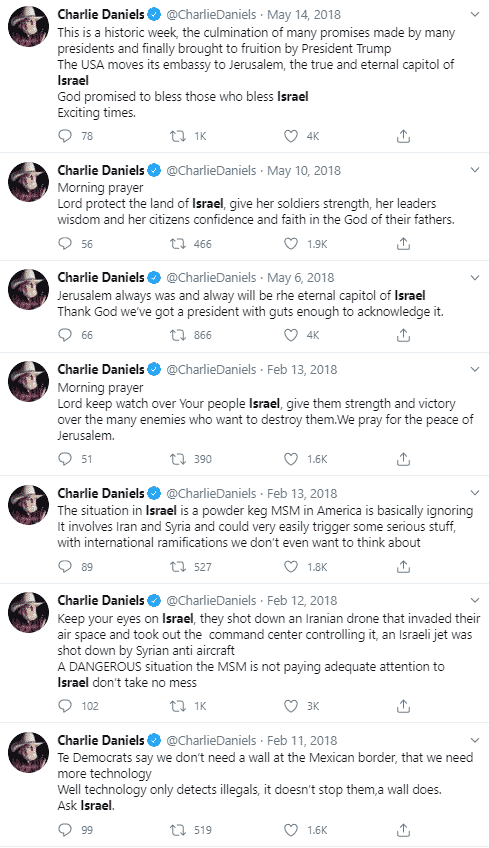489x848 pixels.
Task: Share the May 6, 2018 tweet
Action: point(404,335)
